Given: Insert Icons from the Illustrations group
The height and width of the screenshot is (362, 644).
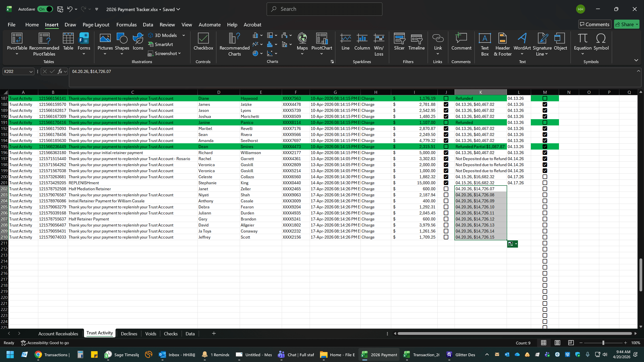Looking at the screenshot, I should [x=138, y=41].
